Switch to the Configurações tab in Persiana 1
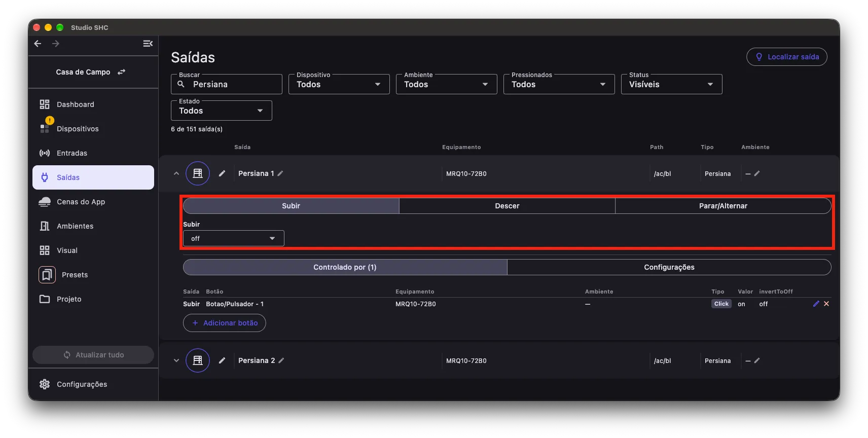The height and width of the screenshot is (438, 868). coord(669,267)
